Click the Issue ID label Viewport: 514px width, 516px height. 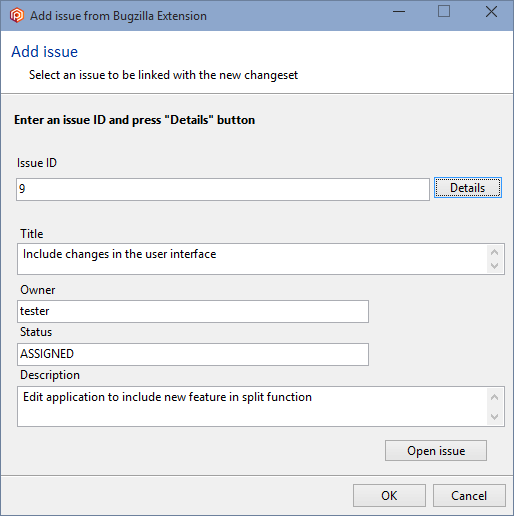[x=37, y=163]
